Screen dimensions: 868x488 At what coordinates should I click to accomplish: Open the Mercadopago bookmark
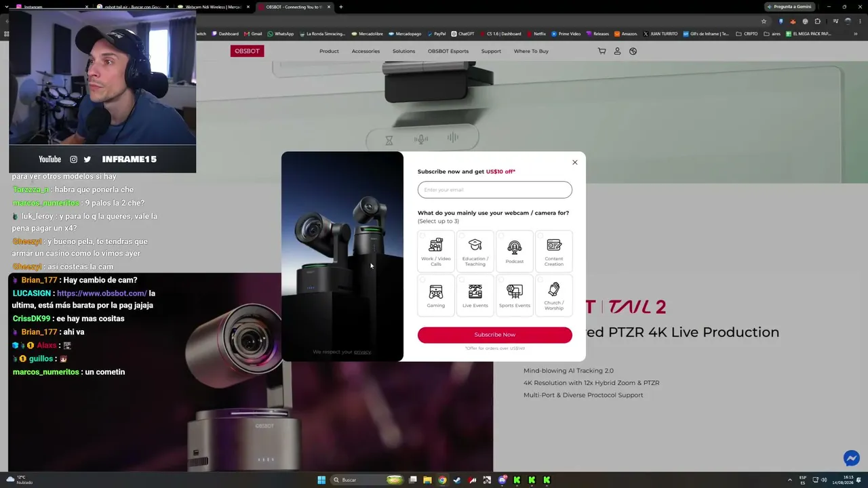[405, 34]
